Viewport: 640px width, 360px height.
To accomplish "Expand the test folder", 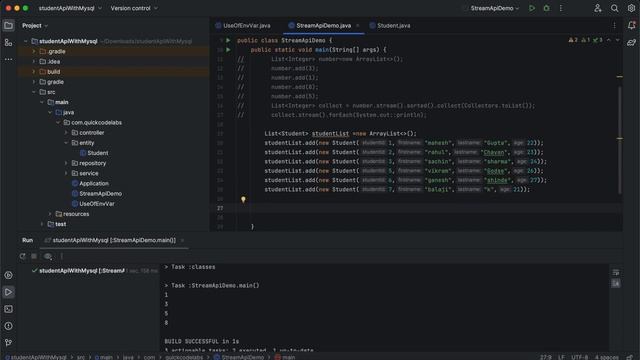I will click(42, 224).
